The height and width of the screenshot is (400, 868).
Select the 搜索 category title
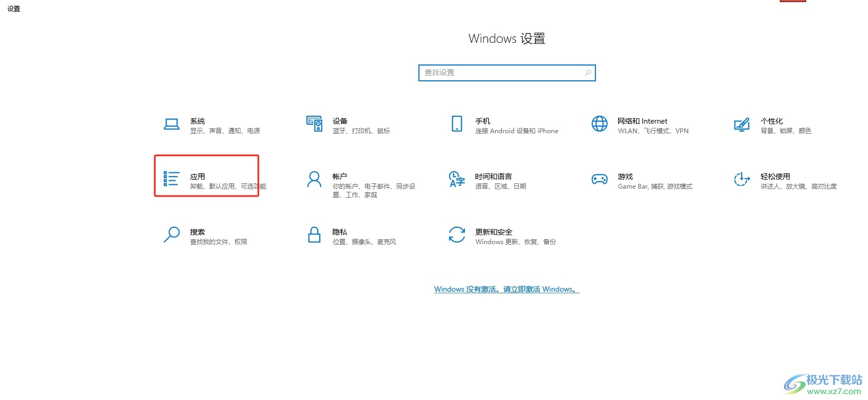tap(198, 232)
